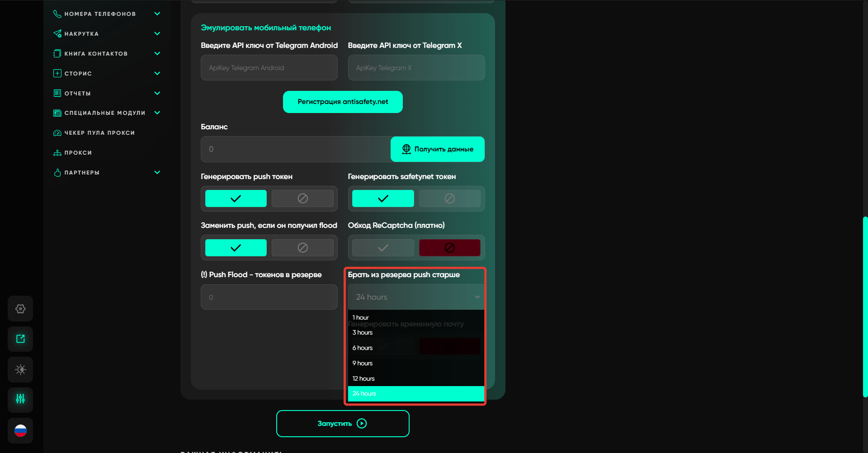Select the 6 hours option
This screenshot has width=868, height=453.
[363, 348]
